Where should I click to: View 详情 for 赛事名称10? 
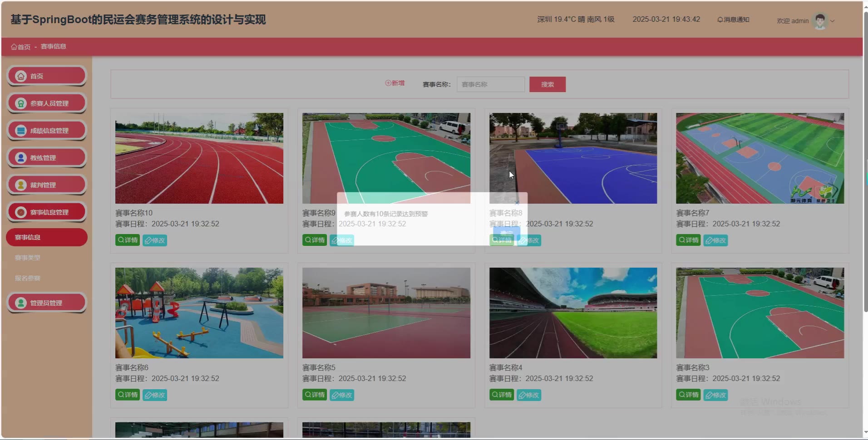click(x=128, y=240)
